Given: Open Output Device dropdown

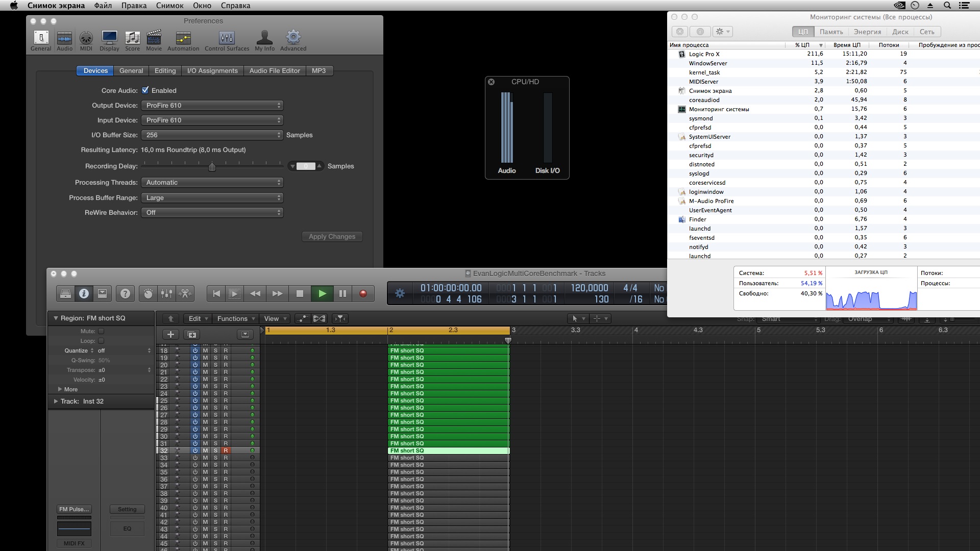Looking at the screenshot, I should (212, 105).
